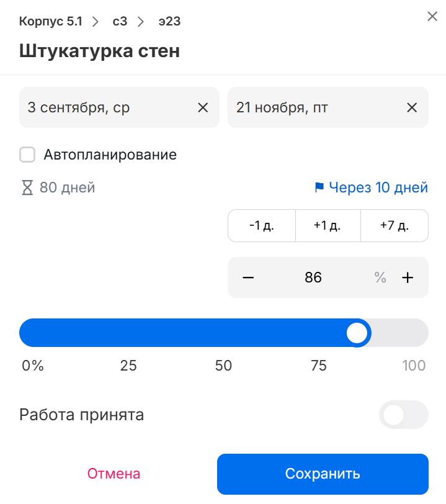Click the percentage value field 86

point(313,277)
